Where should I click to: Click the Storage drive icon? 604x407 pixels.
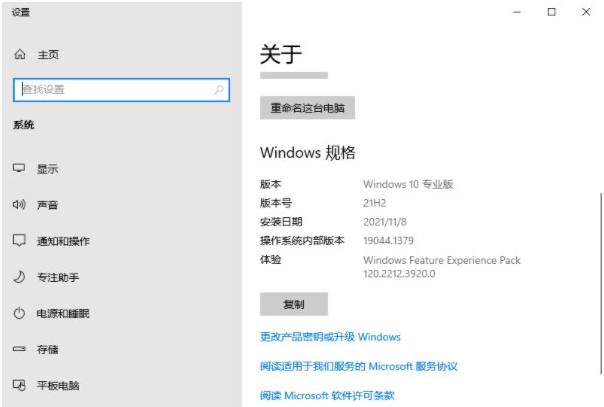pos(19,349)
